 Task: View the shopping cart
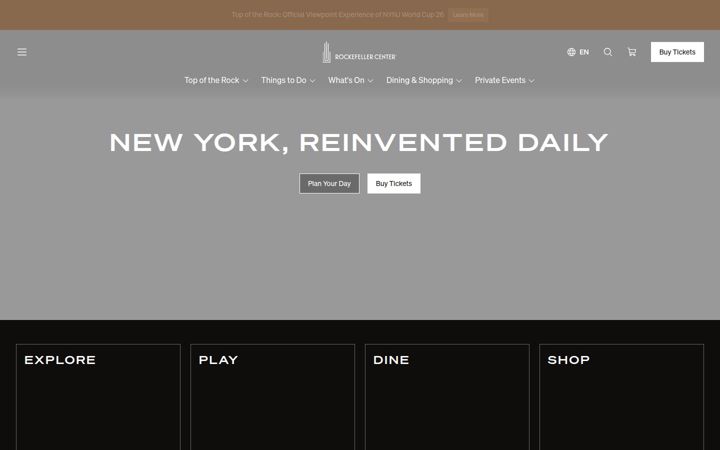tap(632, 52)
